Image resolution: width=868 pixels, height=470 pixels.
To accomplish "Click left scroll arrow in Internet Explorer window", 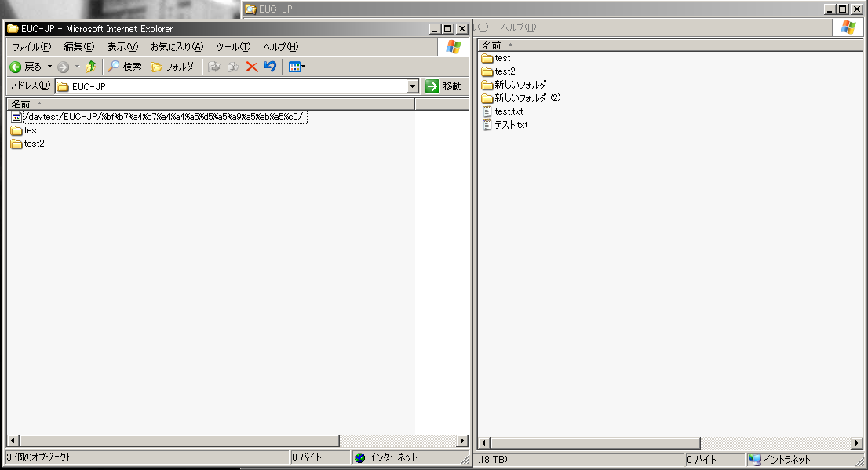I will coord(13,441).
